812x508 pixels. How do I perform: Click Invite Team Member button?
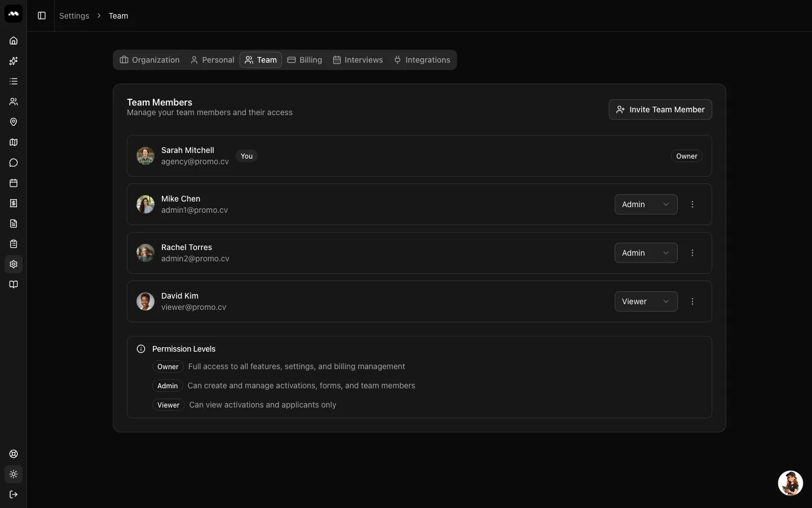660,110
